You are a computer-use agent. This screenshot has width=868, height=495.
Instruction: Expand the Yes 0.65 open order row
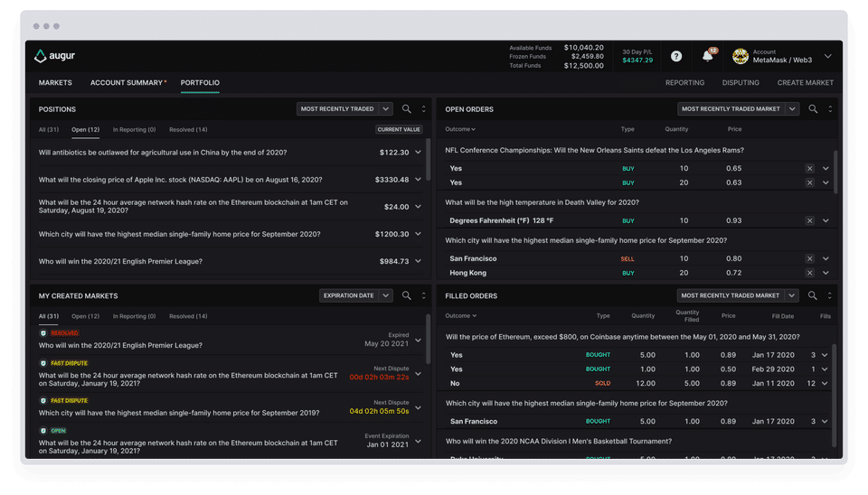(826, 168)
